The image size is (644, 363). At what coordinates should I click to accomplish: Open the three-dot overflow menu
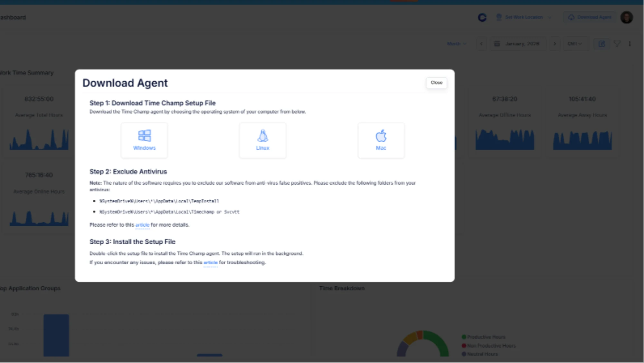click(x=630, y=44)
